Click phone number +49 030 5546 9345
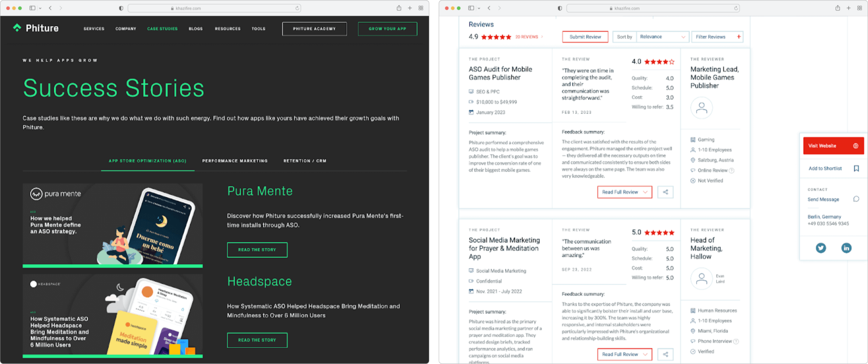The height and width of the screenshot is (364, 868). point(828,224)
